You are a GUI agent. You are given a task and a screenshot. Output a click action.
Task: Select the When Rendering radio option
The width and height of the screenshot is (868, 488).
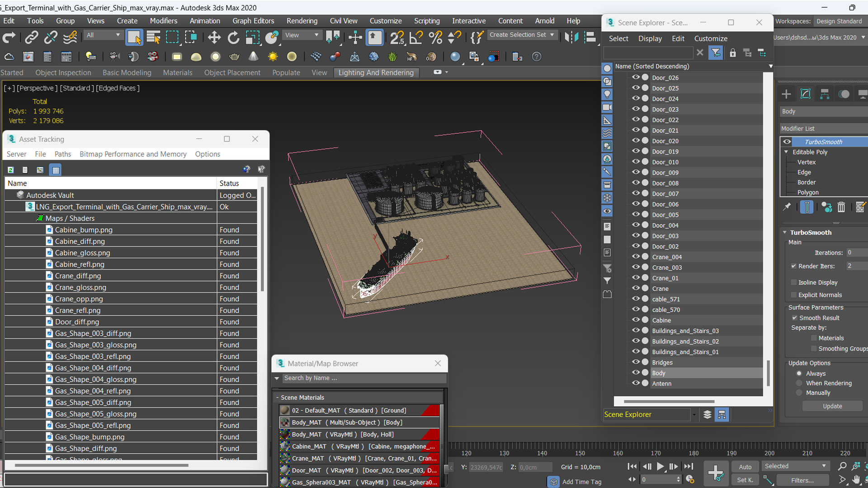(799, 383)
